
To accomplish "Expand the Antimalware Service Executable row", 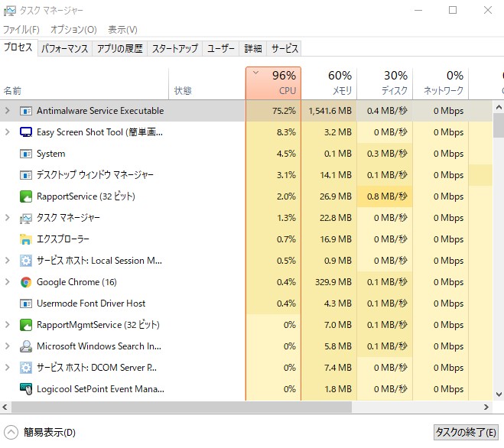I will click(8, 111).
